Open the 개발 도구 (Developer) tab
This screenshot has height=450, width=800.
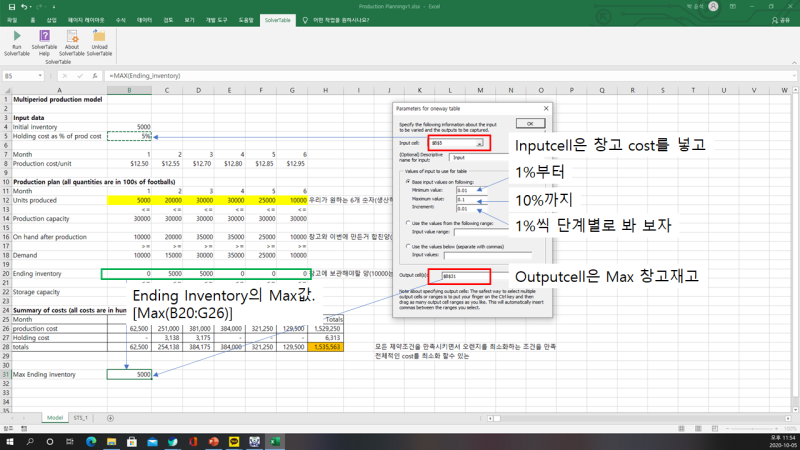(216, 20)
